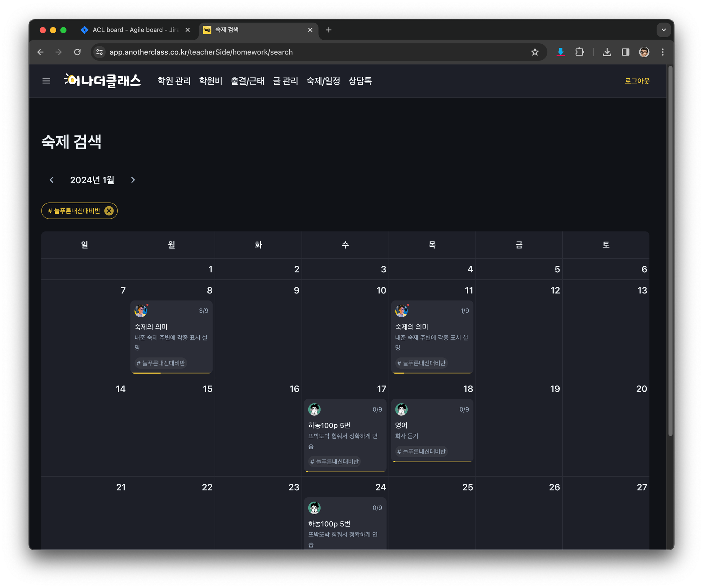The image size is (703, 588).
Task: Bookmark this page with star icon
Action: 535,52
